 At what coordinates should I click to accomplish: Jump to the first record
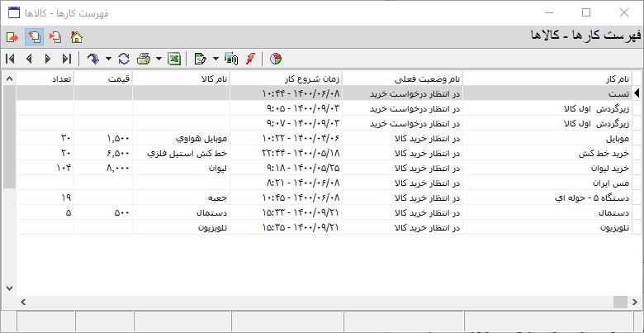(x=10, y=59)
